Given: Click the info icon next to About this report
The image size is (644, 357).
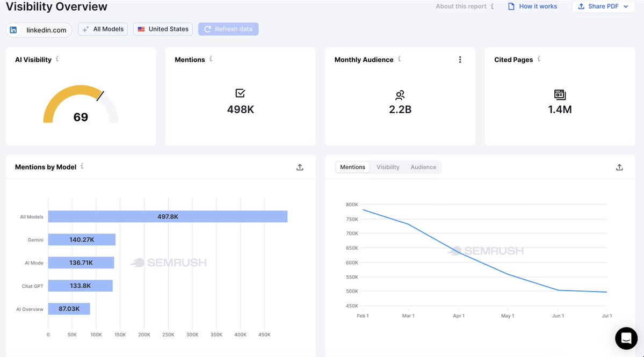Looking at the screenshot, I should point(492,6).
